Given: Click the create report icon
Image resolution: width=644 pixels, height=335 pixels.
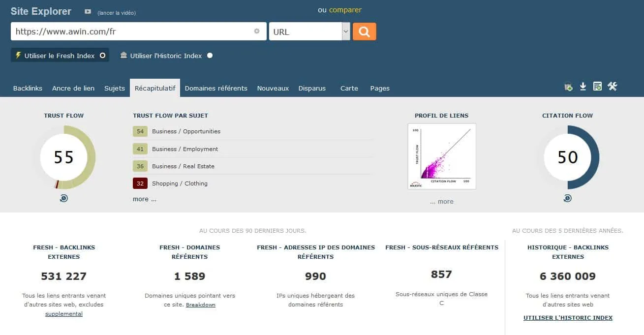Looking at the screenshot, I should click(x=597, y=87).
